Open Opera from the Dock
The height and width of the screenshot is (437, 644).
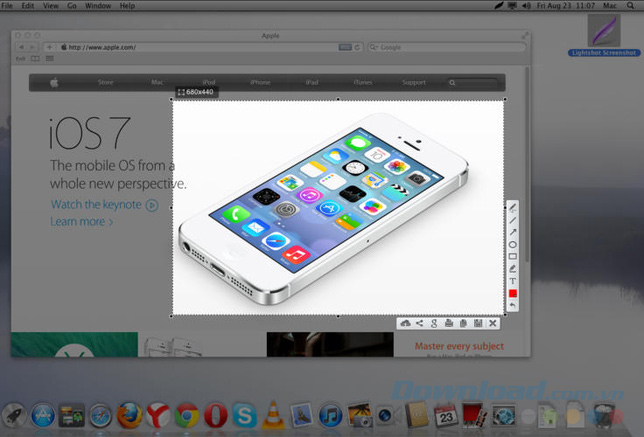click(x=216, y=415)
